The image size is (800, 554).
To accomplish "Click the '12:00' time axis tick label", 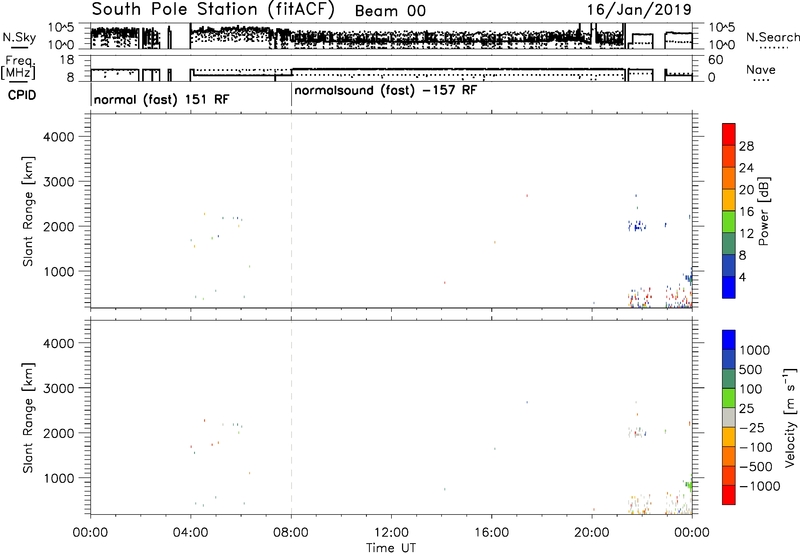I will click(391, 533).
